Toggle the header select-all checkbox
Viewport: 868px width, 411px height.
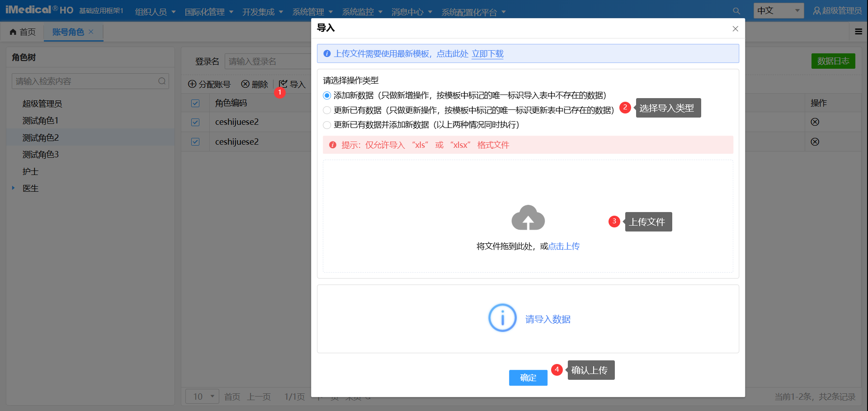(x=195, y=103)
